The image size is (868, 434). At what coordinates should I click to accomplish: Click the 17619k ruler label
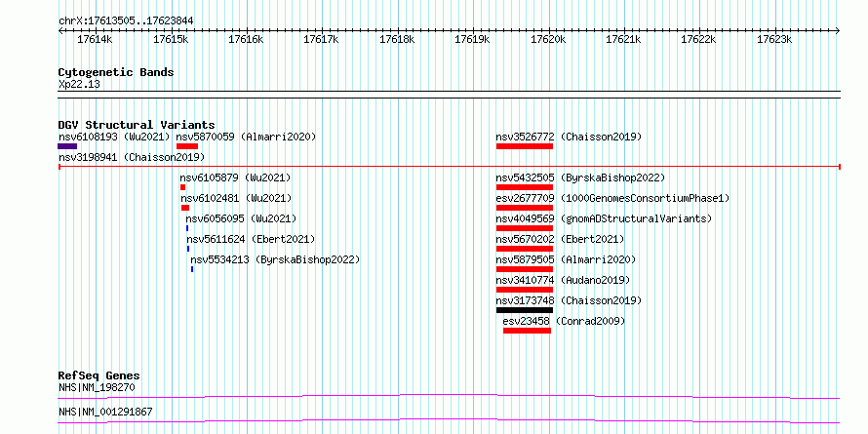coord(472,40)
